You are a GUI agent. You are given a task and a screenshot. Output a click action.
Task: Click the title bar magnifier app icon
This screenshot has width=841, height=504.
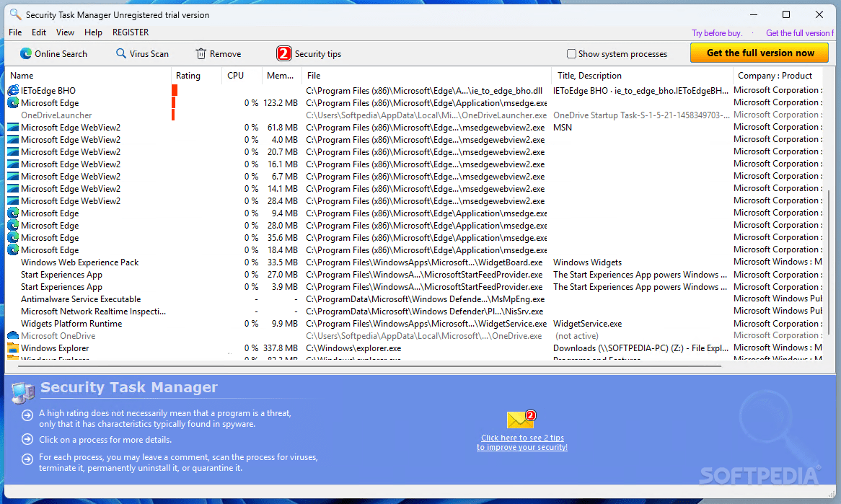(x=16, y=14)
